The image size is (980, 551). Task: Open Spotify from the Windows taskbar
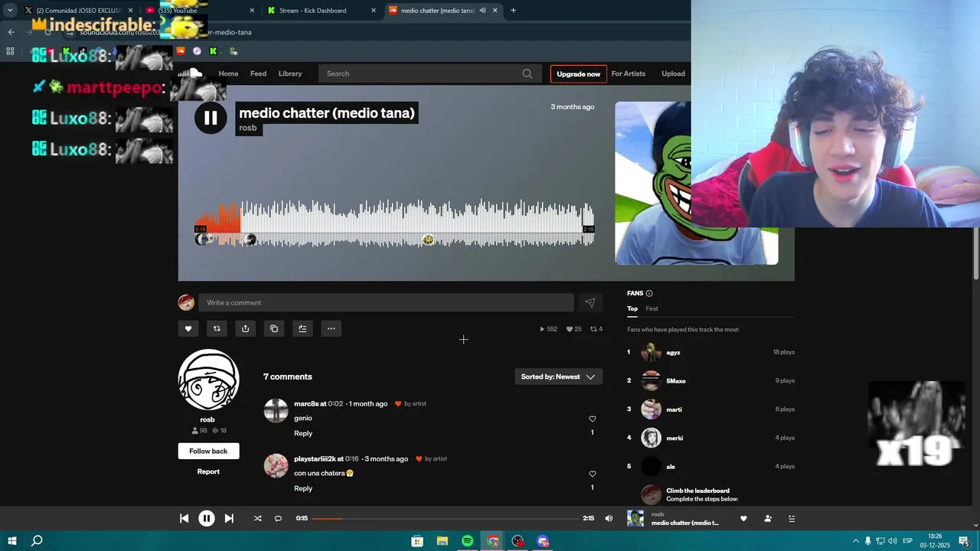(468, 541)
